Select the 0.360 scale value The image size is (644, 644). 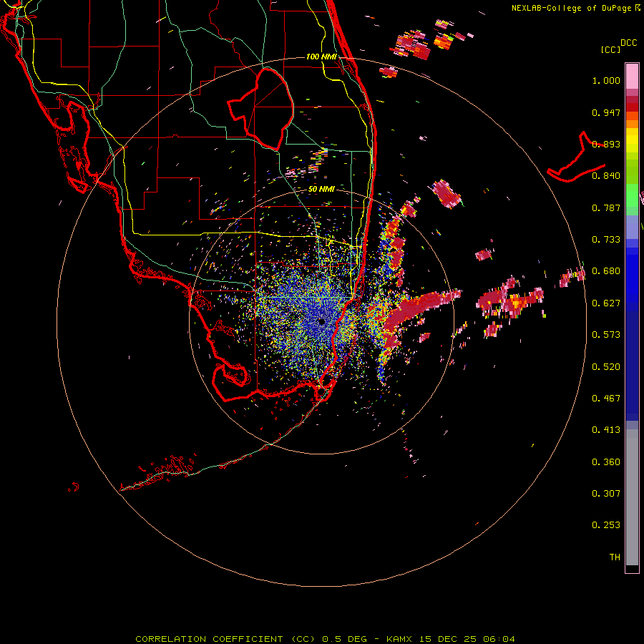606,462
